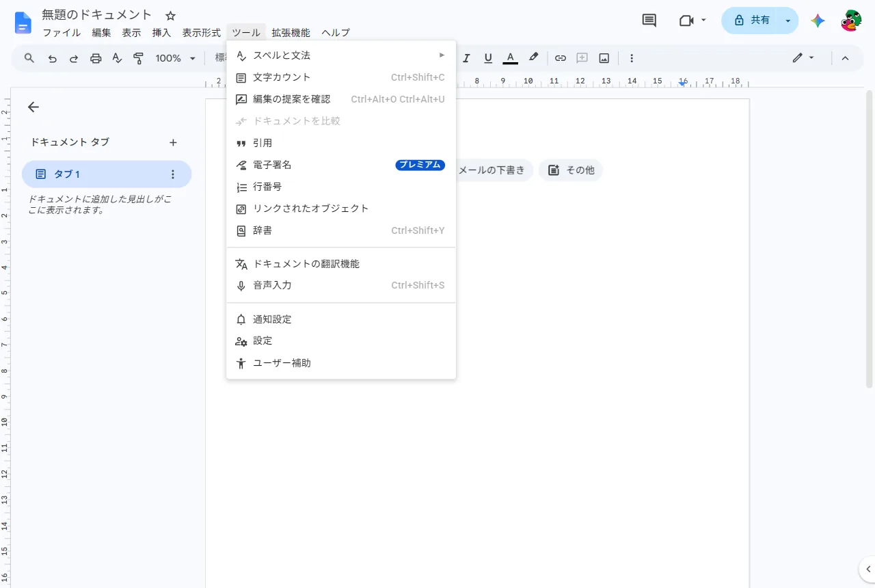The width and height of the screenshot is (875, 588).
Task: Open the ファイル menu
Action: point(62,33)
